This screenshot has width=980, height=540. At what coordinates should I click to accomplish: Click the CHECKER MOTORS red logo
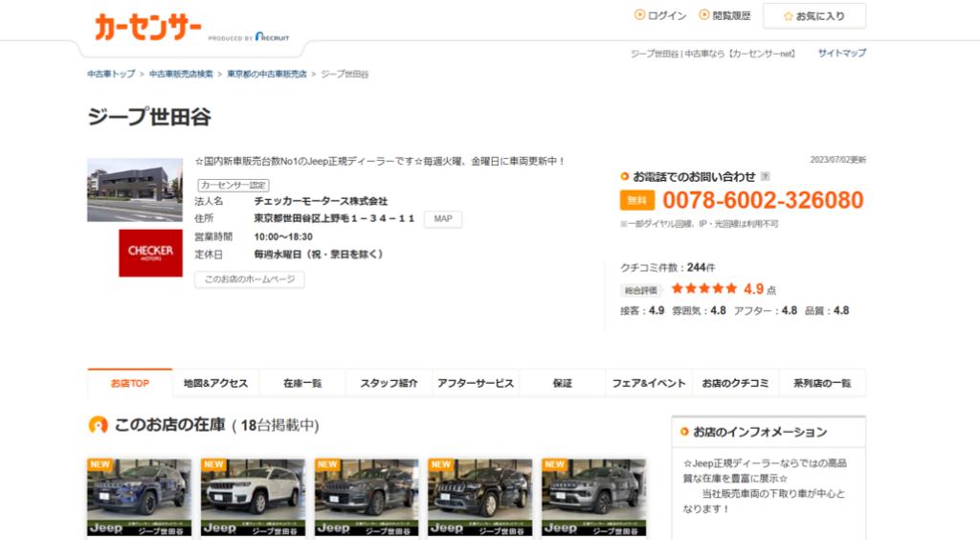pyautogui.click(x=150, y=252)
